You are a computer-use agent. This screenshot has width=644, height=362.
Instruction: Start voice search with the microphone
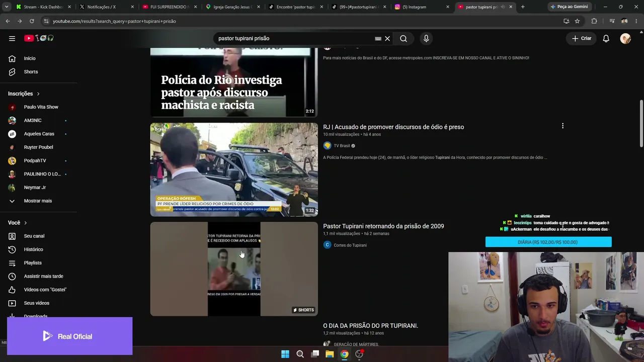click(x=426, y=38)
